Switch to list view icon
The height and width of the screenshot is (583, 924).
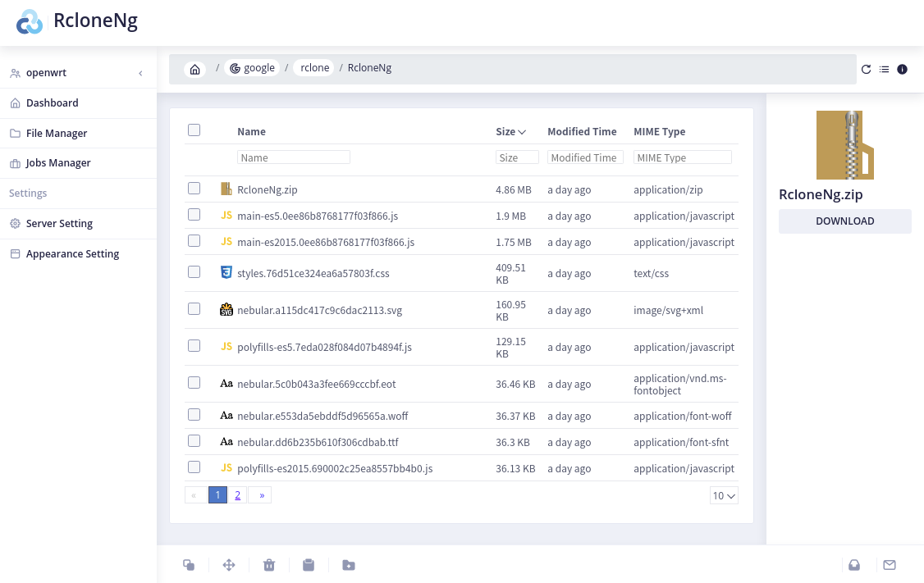pos(884,70)
